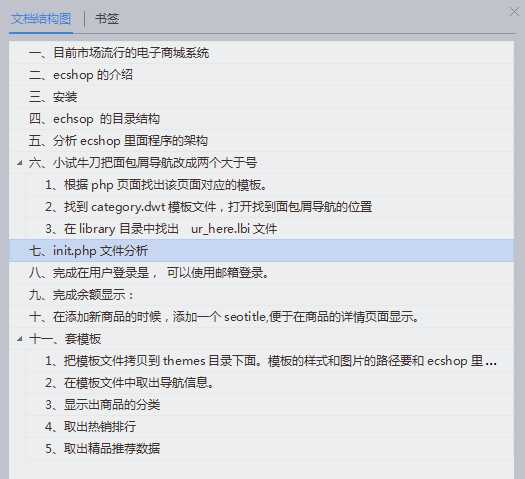Go to heading 二、ecshop 的介绍
The height and width of the screenshot is (479, 525).
click(81, 75)
